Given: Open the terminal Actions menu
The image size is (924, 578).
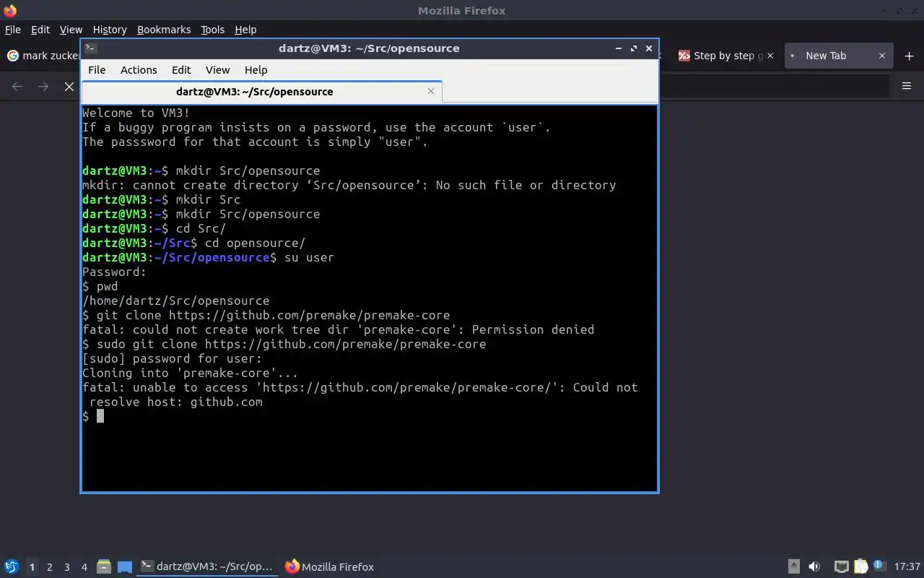Looking at the screenshot, I should pos(139,70).
